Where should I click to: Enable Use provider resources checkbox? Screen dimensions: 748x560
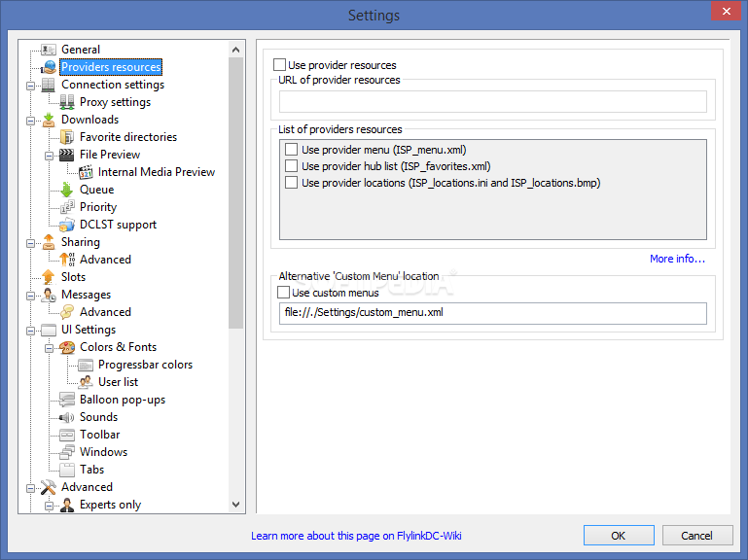(279, 65)
